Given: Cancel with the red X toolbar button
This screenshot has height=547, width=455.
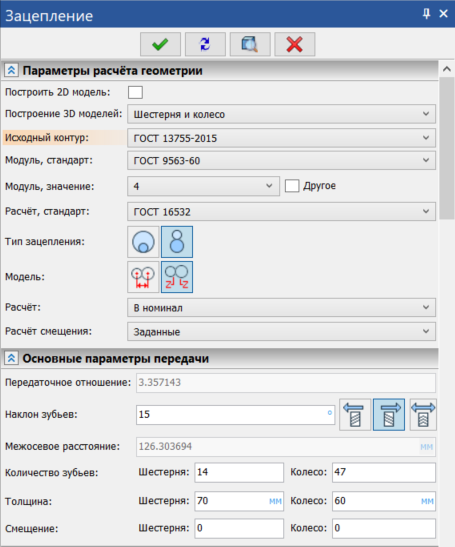Looking at the screenshot, I should pos(294,44).
